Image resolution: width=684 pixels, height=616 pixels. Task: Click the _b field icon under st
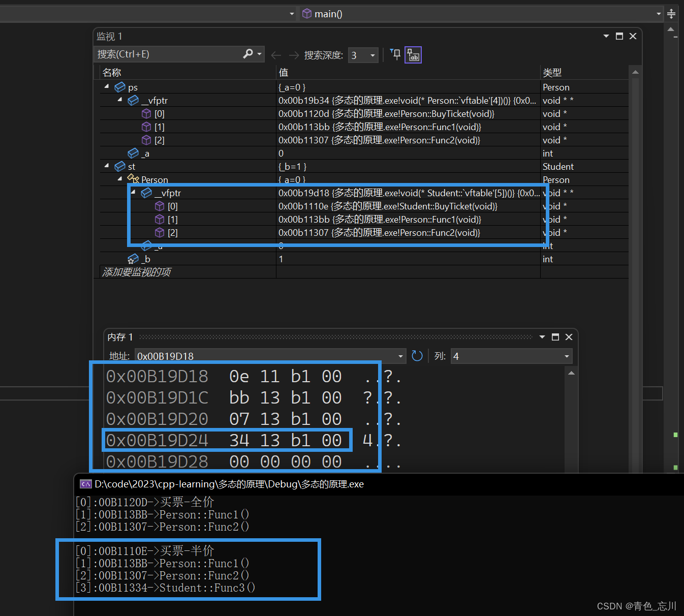click(133, 259)
